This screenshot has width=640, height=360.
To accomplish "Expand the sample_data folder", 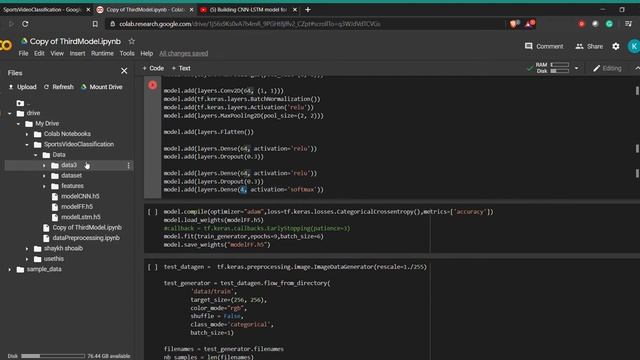I will [10, 269].
